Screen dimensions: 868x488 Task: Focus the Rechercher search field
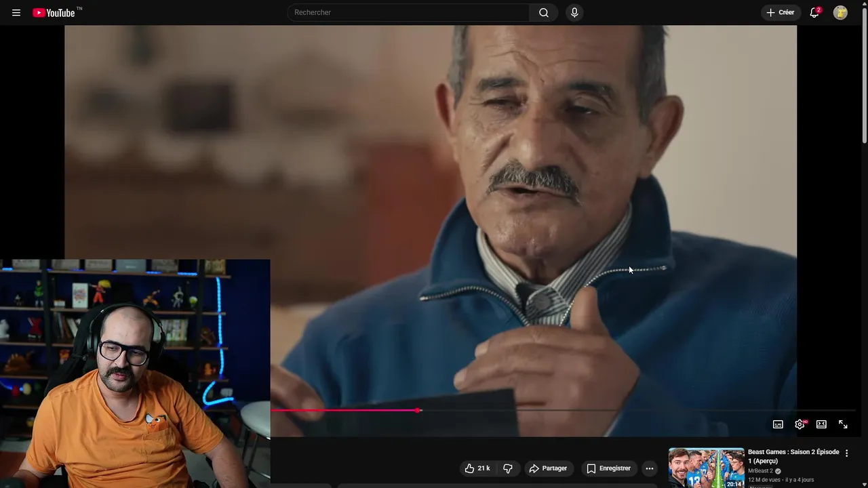409,12
